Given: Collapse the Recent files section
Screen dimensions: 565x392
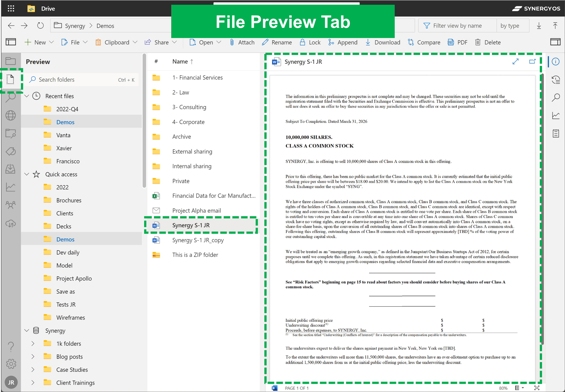Looking at the screenshot, I should [x=26, y=96].
